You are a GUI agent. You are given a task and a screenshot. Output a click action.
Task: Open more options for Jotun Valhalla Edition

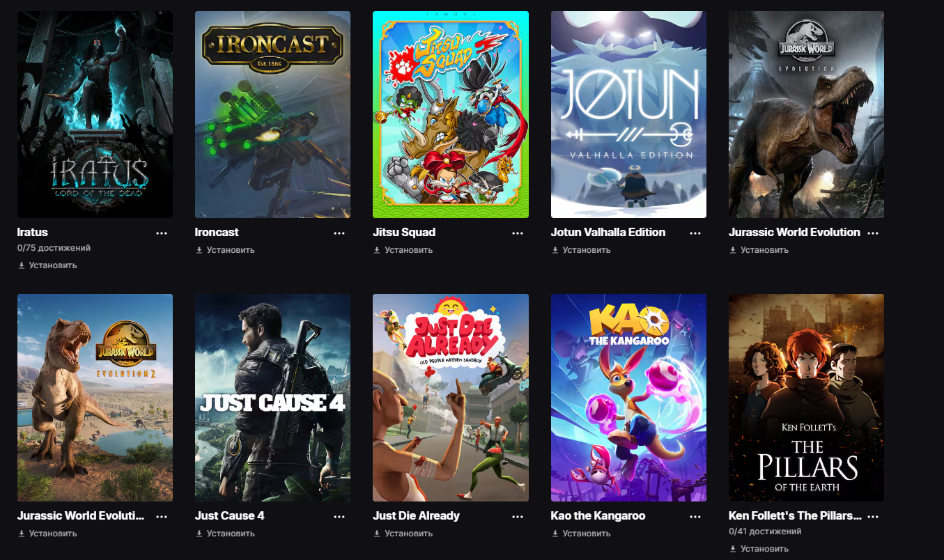[x=695, y=233]
